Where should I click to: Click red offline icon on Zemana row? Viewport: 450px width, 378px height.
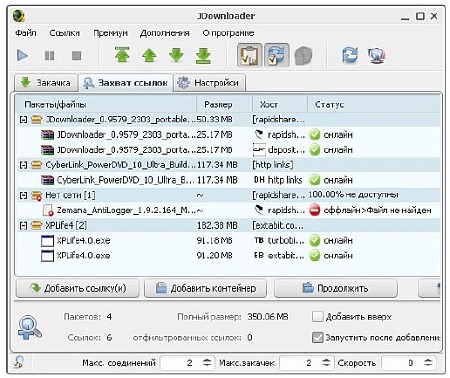tap(315, 210)
